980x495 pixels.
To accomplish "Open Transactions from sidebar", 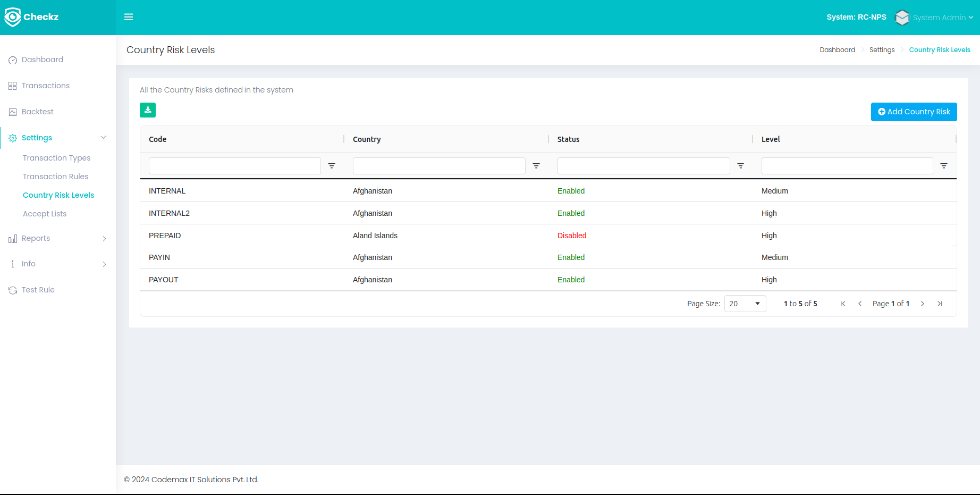I will (x=46, y=86).
